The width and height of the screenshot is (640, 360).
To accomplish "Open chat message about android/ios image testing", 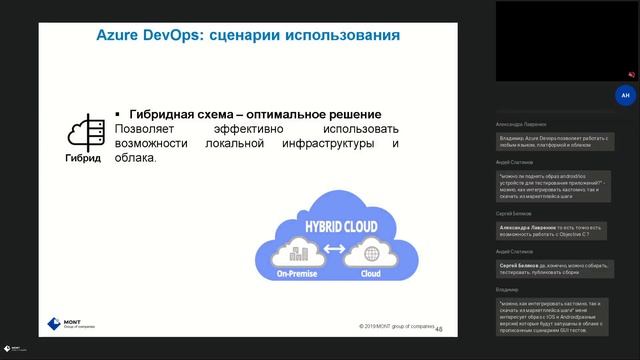I will [x=553, y=186].
